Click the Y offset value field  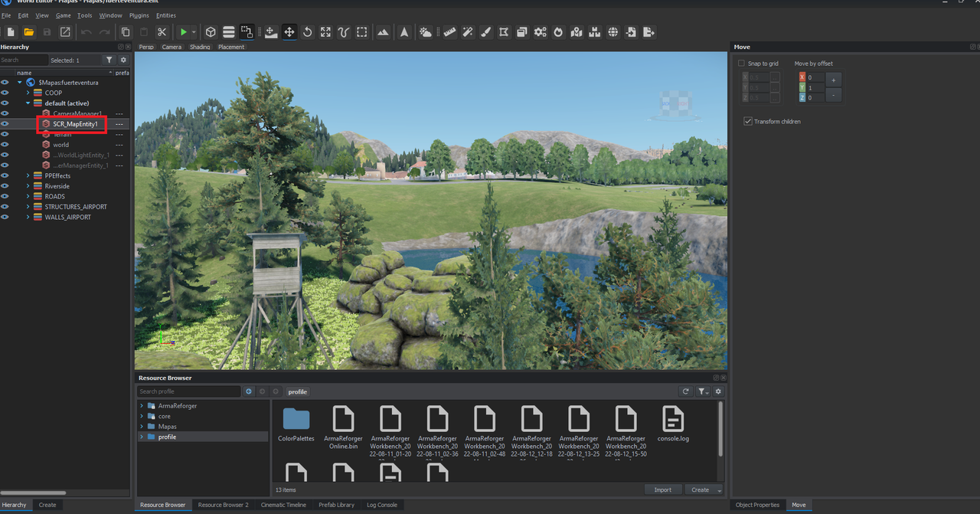pyautogui.click(x=815, y=87)
